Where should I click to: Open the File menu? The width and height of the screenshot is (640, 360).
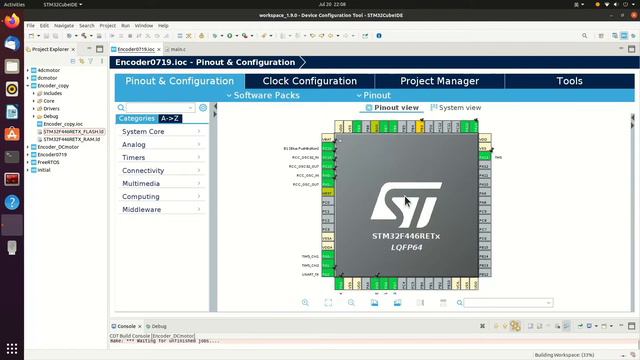(31, 26)
